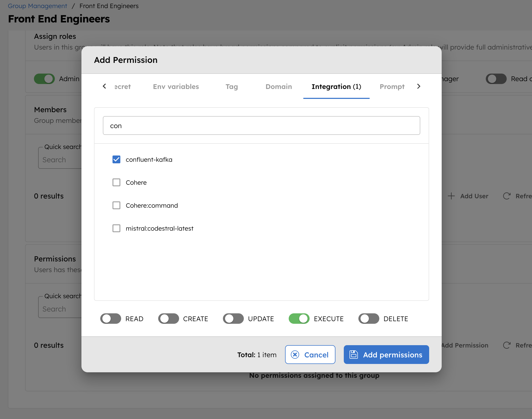
Task: Open the Group Management breadcrumb link
Action: pos(37,6)
